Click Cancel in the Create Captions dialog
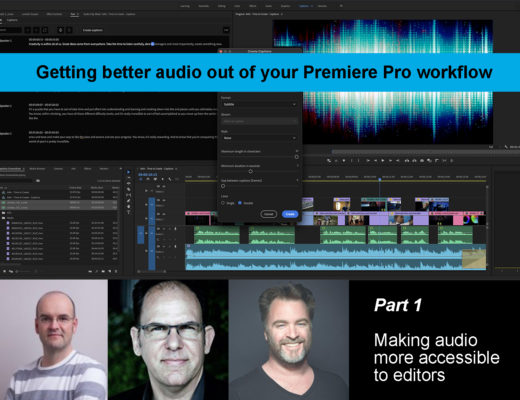The height and width of the screenshot is (400, 520). [x=268, y=214]
